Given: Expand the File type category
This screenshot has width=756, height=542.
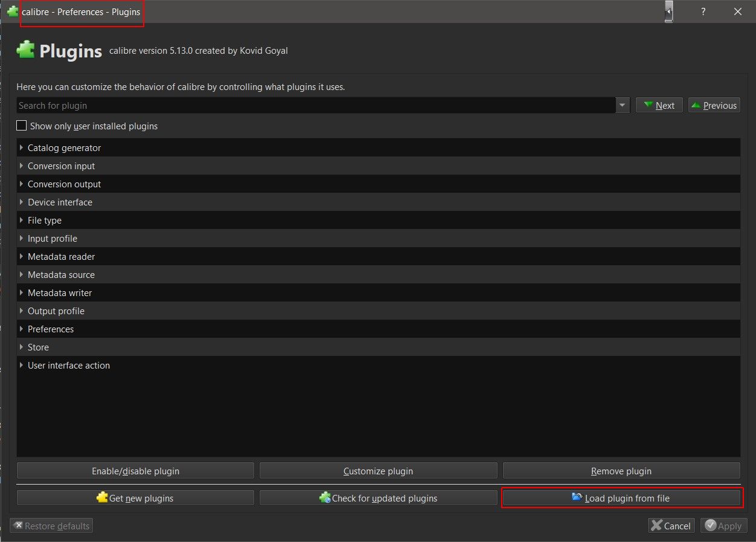Looking at the screenshot, I should (22, 220).
